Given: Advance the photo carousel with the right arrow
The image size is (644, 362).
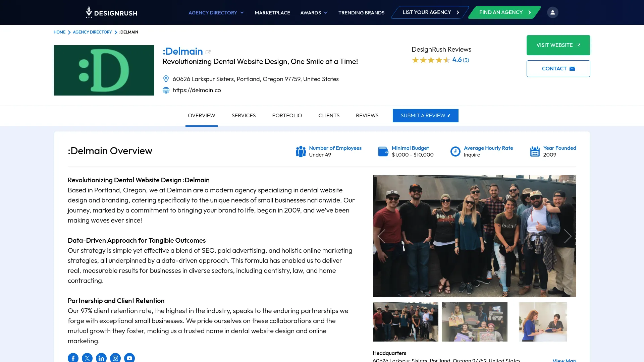Looking at the screenshot, I should click(x=568, y=236).
